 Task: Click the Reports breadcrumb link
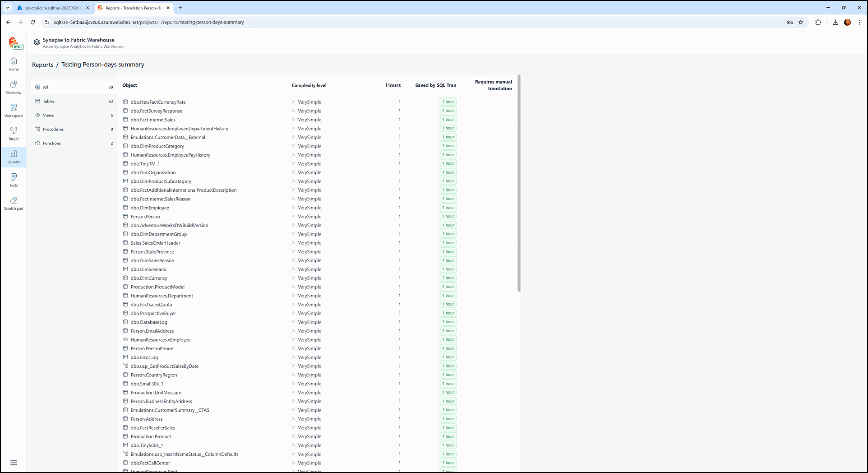click(42, 65)
